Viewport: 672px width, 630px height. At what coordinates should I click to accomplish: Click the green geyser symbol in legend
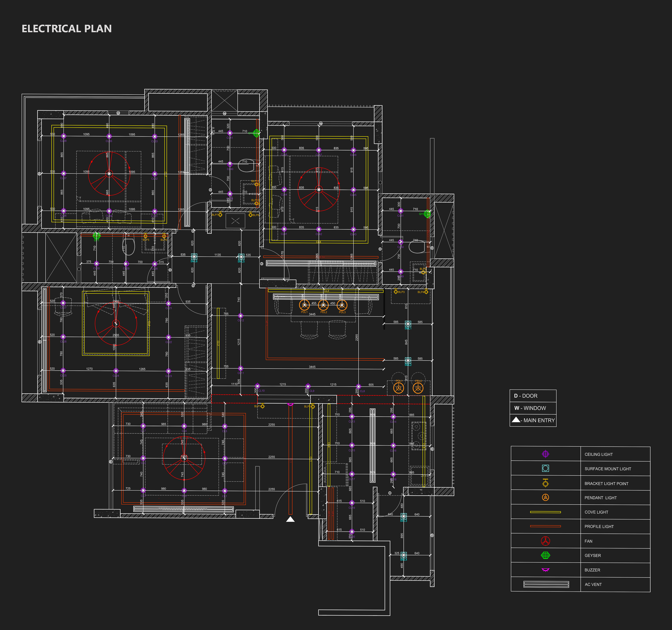545,555
